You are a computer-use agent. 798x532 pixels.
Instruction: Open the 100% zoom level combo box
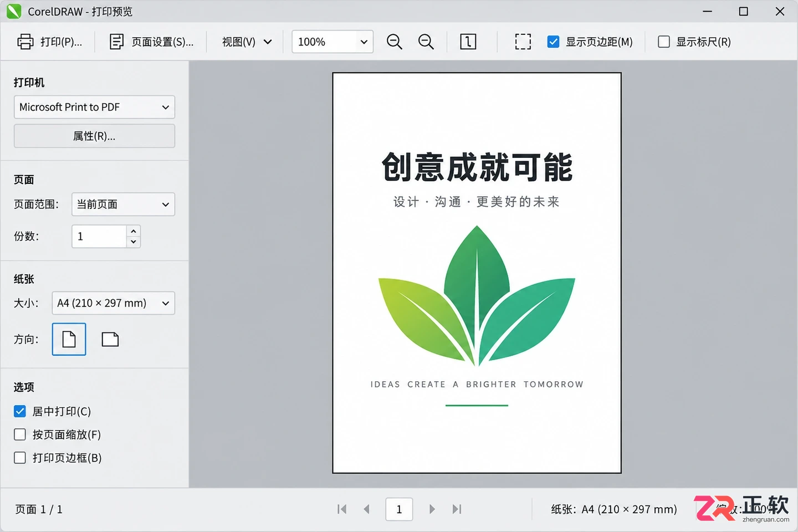[x=332, y=42]
